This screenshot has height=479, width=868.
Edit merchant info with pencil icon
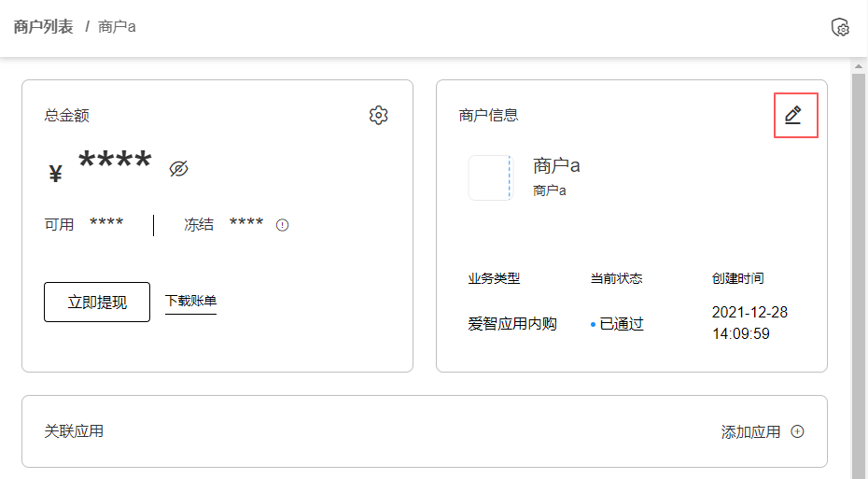pyautogui.click(x=793, y=115)
